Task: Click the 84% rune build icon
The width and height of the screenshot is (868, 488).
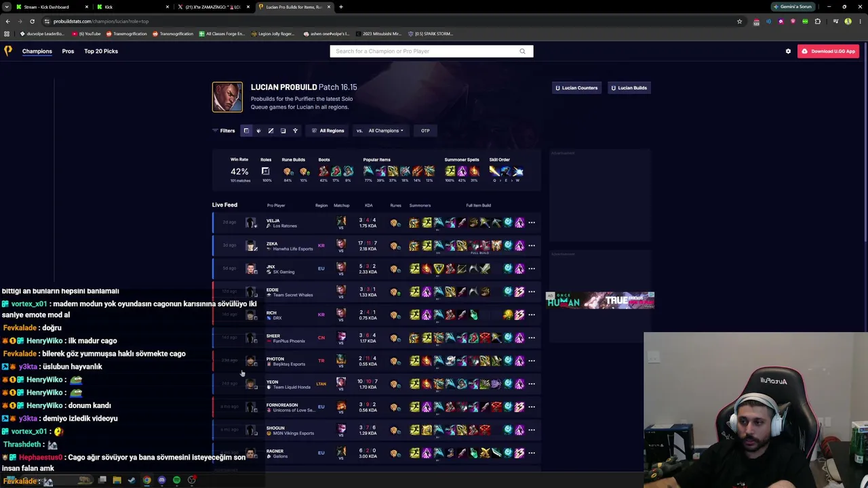Action: tap(288, 171)
